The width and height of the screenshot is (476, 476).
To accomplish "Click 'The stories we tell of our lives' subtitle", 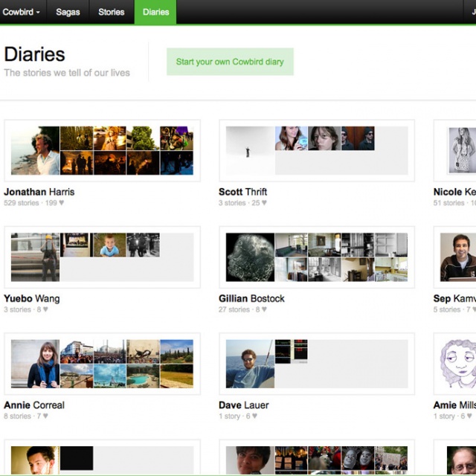I will 67,73.
